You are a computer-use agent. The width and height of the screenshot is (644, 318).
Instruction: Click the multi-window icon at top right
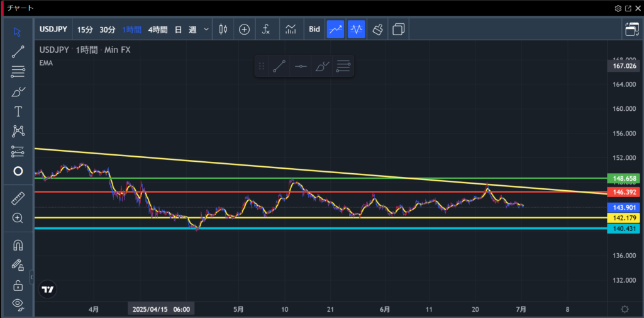click(632, 29)
